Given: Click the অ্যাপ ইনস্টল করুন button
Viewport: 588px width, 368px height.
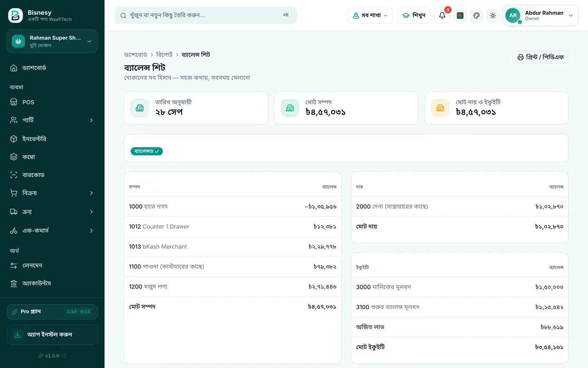Looking at the screenshot, I should tap(52, 335).
